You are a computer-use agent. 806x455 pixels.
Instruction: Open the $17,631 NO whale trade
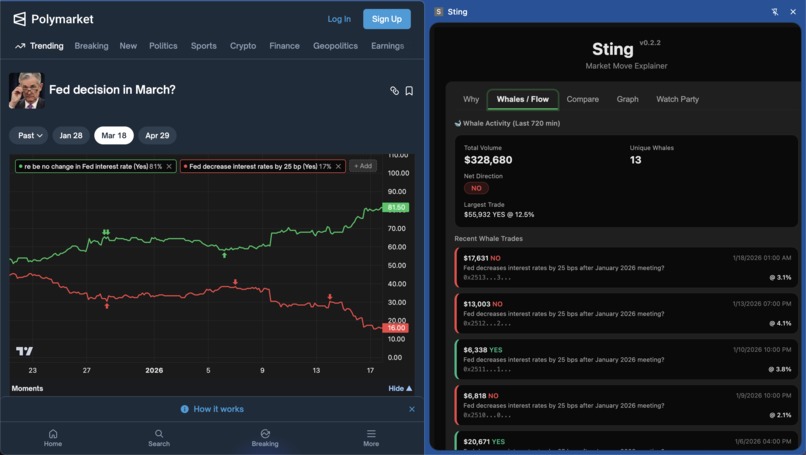[626, 267]
